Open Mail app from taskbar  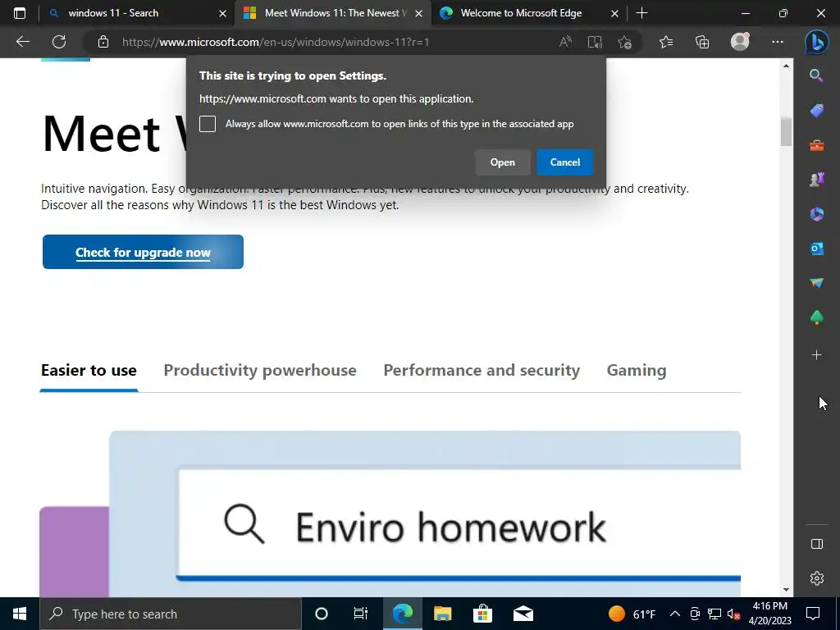tap(523, 614)
